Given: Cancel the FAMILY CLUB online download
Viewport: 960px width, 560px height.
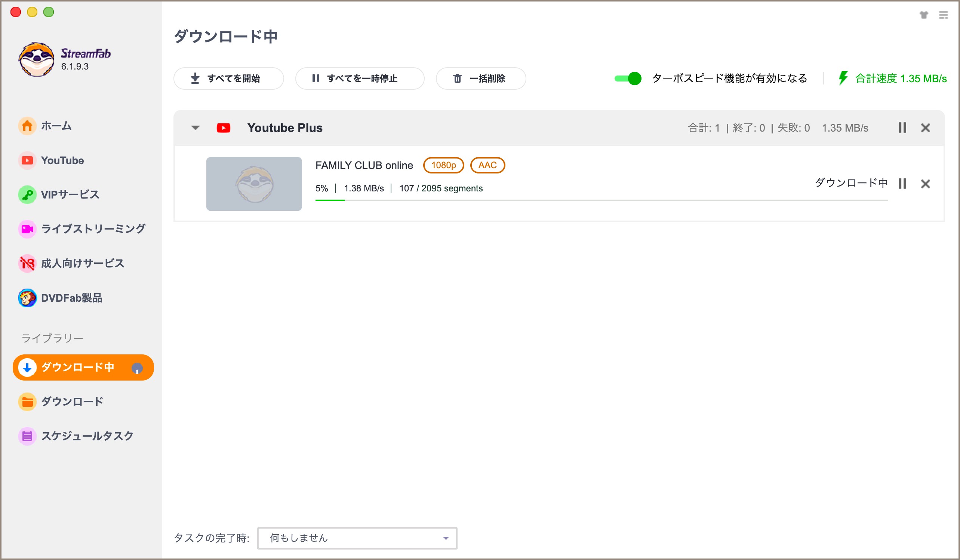Looking at the screenshot, I should 925,184.
